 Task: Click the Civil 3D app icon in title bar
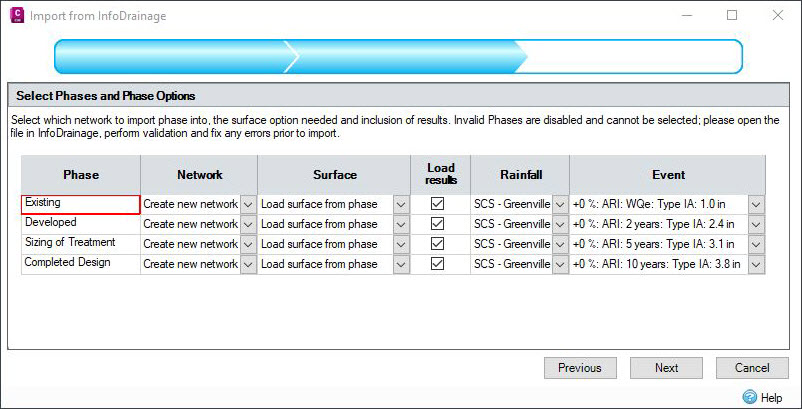[17, 15]
